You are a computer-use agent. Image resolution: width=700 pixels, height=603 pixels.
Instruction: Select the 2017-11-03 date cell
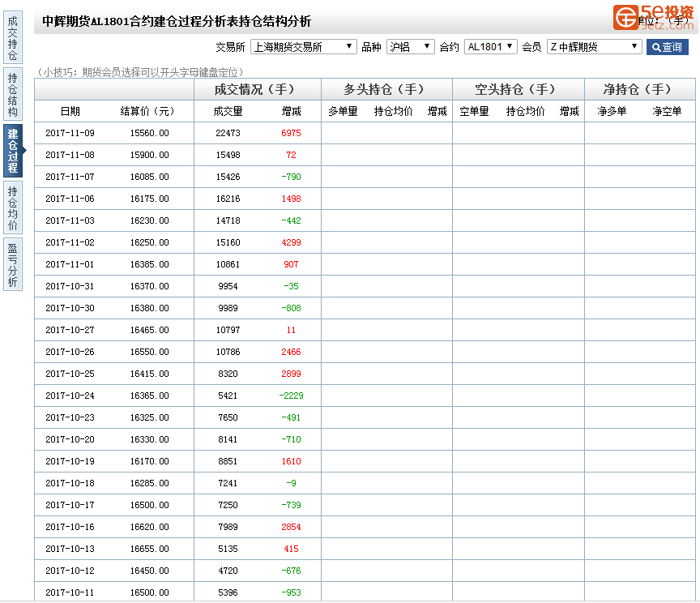point(70,220)
